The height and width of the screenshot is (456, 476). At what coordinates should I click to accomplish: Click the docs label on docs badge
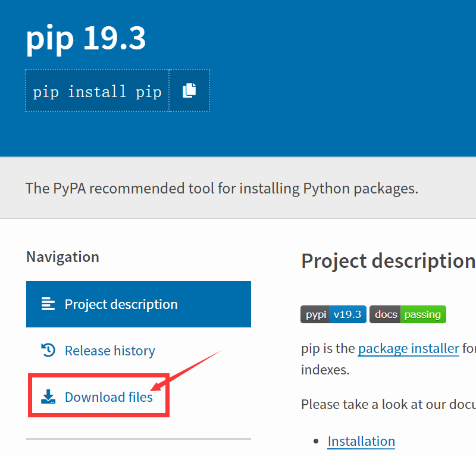tap(386, 314)
